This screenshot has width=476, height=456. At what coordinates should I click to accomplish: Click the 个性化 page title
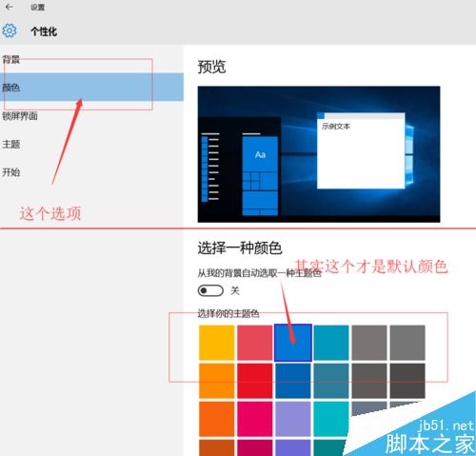pos(44,31)
